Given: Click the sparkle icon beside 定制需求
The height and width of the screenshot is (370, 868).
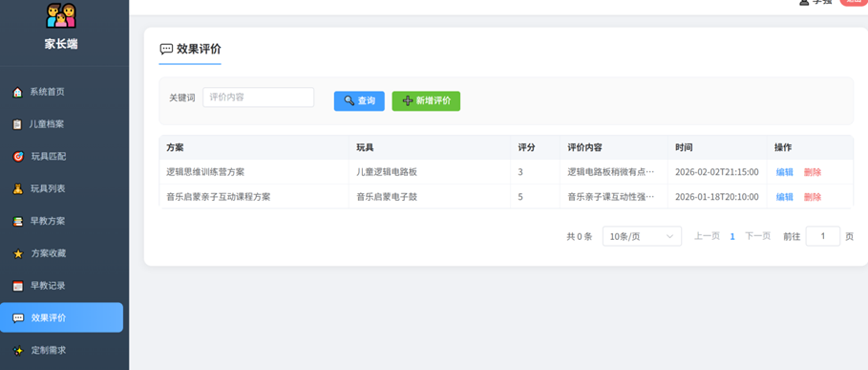Looking at the screenshot, I should click(x=18, y=351).
